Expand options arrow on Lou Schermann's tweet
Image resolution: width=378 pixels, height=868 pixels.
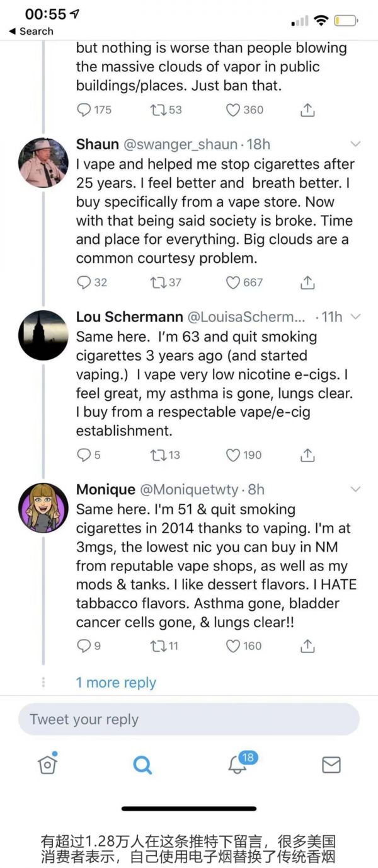[355, 316]
